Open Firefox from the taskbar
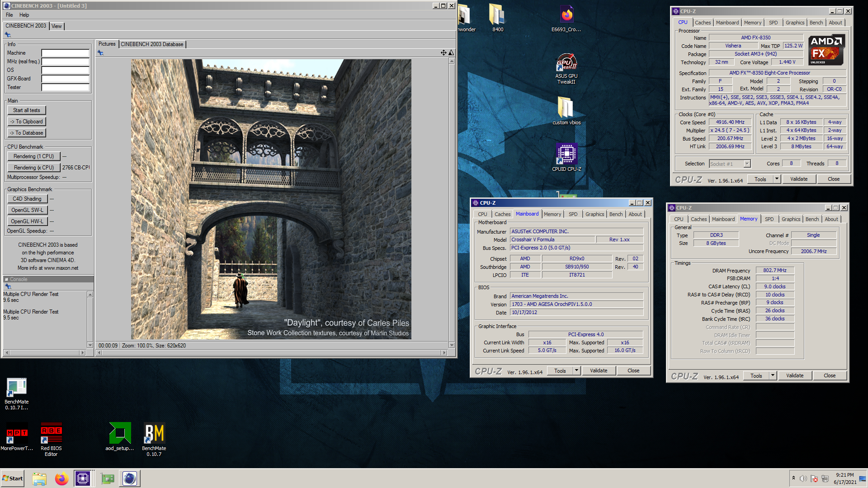868x488 pixels. [61, 479]
